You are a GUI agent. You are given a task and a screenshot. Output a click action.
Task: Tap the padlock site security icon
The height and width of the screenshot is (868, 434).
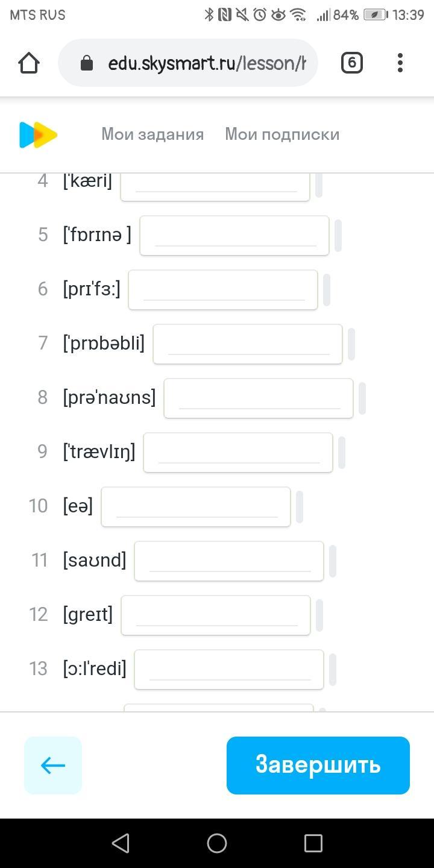click(x=87, y=63)
